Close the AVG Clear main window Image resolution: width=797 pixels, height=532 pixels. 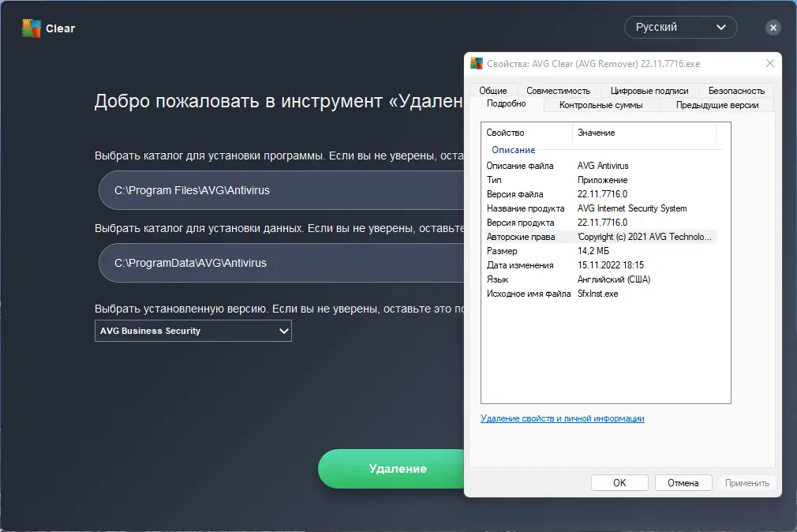pyautogui.click(x=773, y=28)
